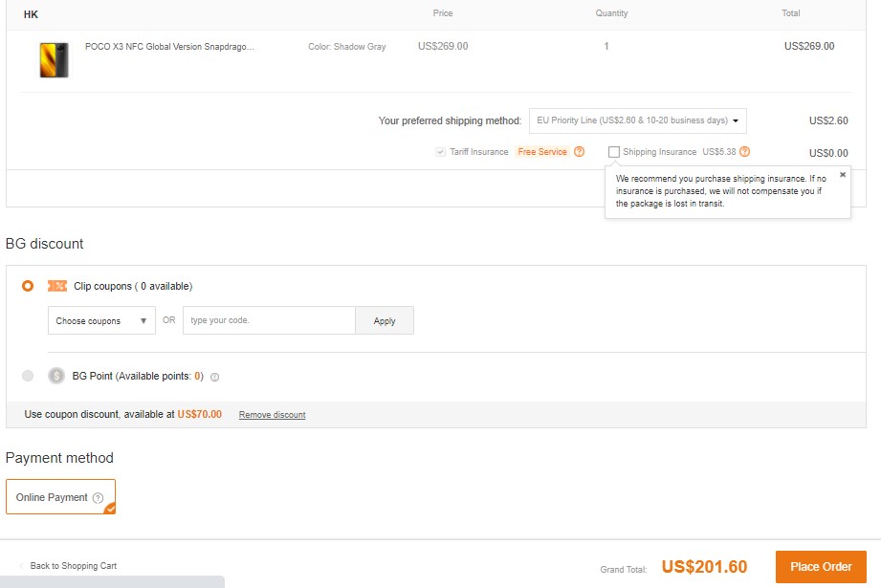This screenshot has width=881, height=588.
Task: Click the BG Point coin icon
Action: pos(56,376)
